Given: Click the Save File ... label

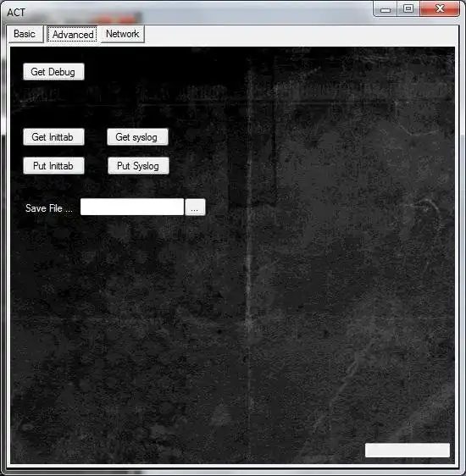Looking at the screenshot, I should click(49, 208).
